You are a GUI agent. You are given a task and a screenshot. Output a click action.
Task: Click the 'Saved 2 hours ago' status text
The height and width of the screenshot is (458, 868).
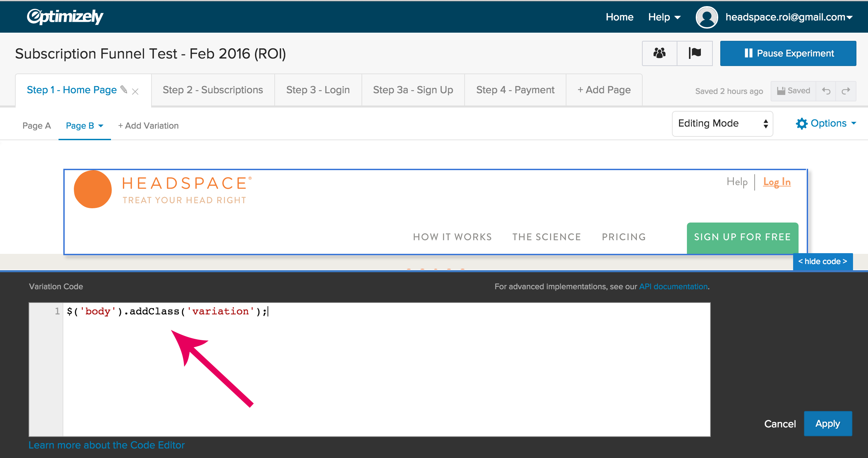(x=729, y=91)
